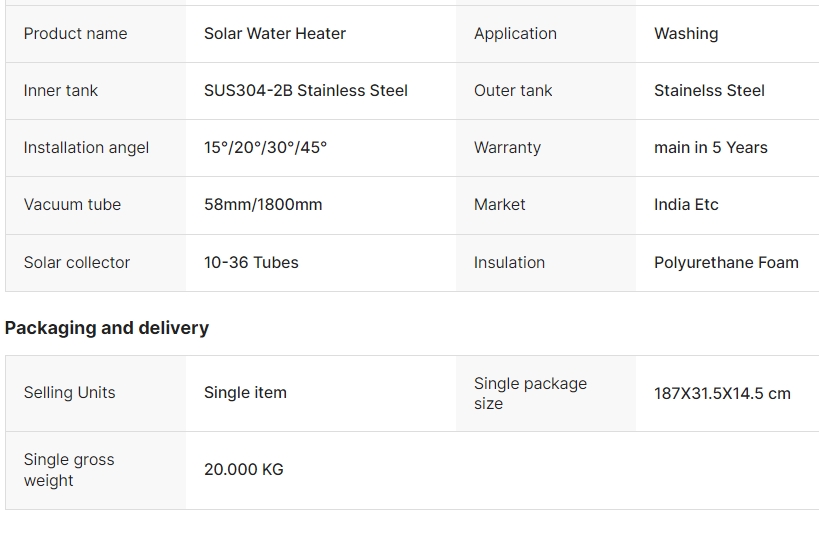The height and width of the screenshot is (539, 819).
Task: Click the 'Washing' application value
Action: point(686,33)
